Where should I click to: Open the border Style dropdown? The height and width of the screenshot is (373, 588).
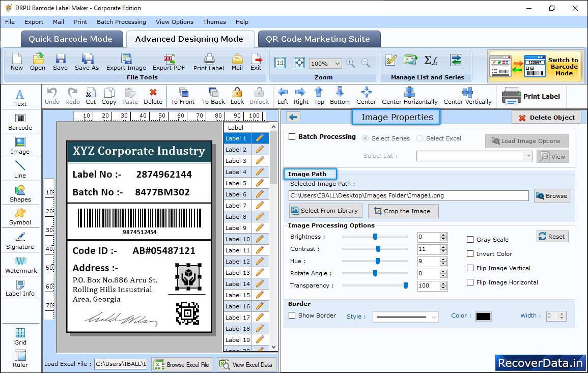tap(434, 317)
